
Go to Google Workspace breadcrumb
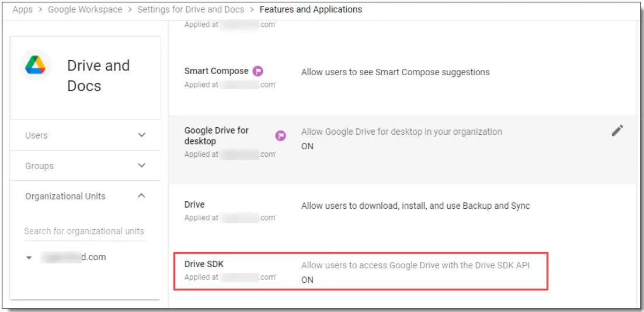(85, 9)
